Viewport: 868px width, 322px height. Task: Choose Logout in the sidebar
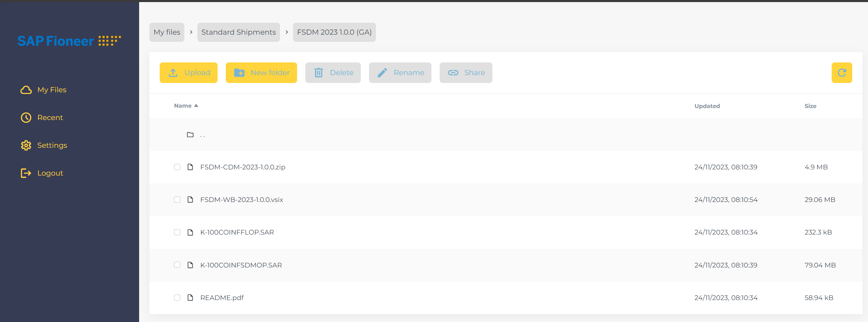click(50, 173)
